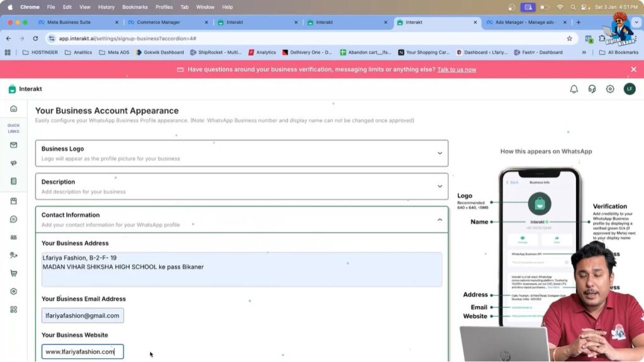Open settings via the gear icon top right

610,89
